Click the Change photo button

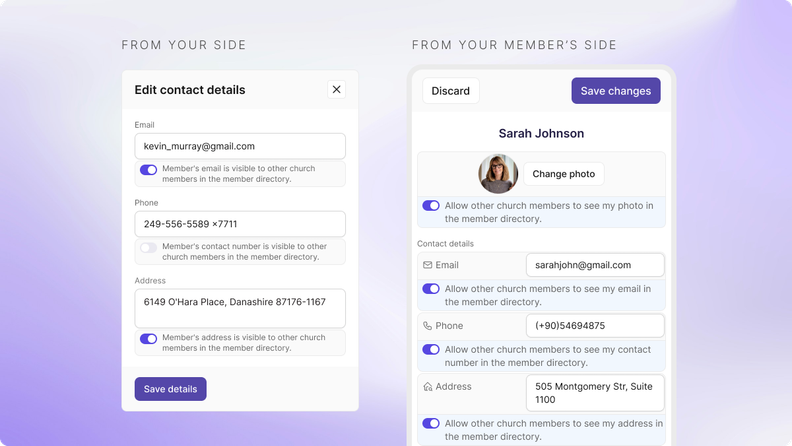pyautogui.click(x=564, y=174)
